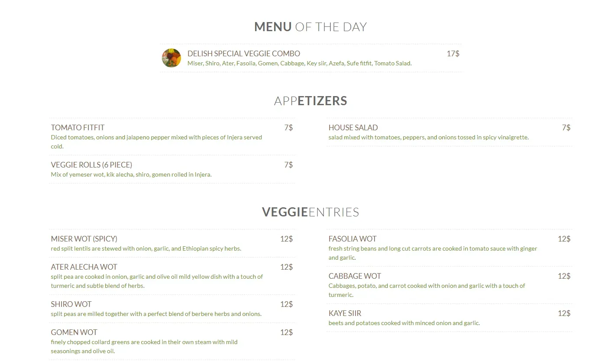614x364 pixels.
Task: Open the House Salad menu item
Action: tap(353, 128)
